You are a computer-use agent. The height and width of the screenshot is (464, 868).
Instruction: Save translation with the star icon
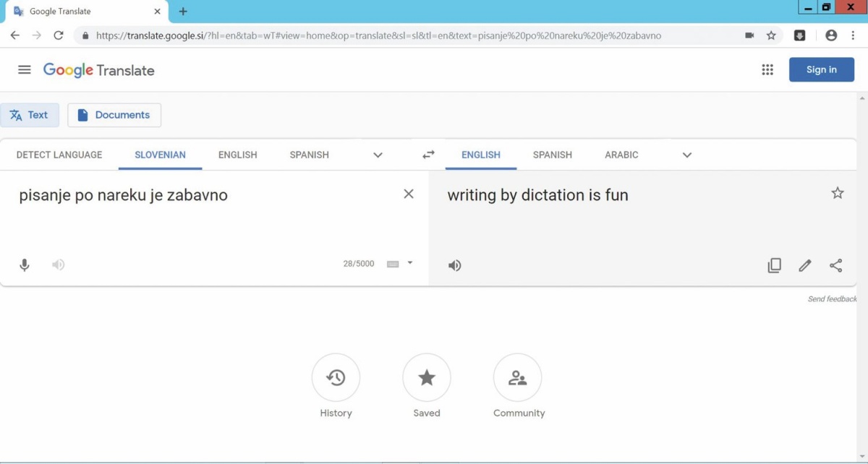(x=838, y=193)
